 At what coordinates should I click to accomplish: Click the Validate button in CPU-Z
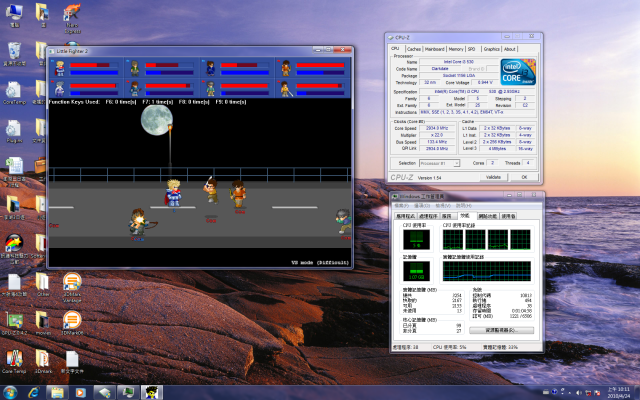[493, 177]
